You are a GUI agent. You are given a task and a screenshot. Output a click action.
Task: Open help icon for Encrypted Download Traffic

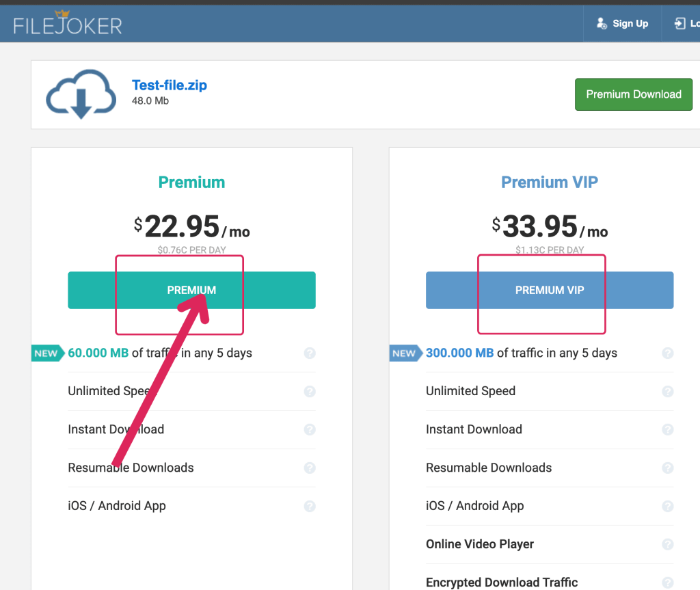(x=668, y=582)
